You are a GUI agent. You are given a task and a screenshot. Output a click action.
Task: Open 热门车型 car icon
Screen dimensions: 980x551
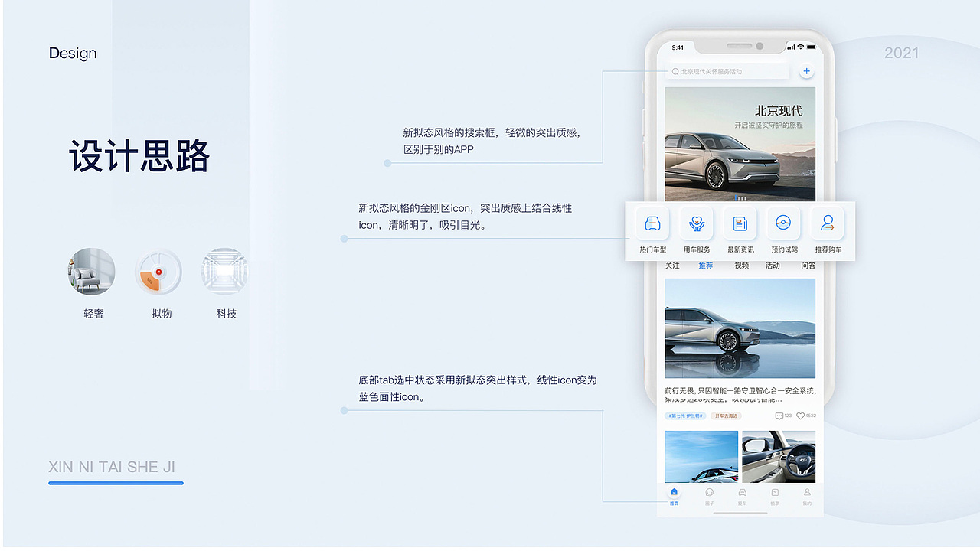(652, 223)
